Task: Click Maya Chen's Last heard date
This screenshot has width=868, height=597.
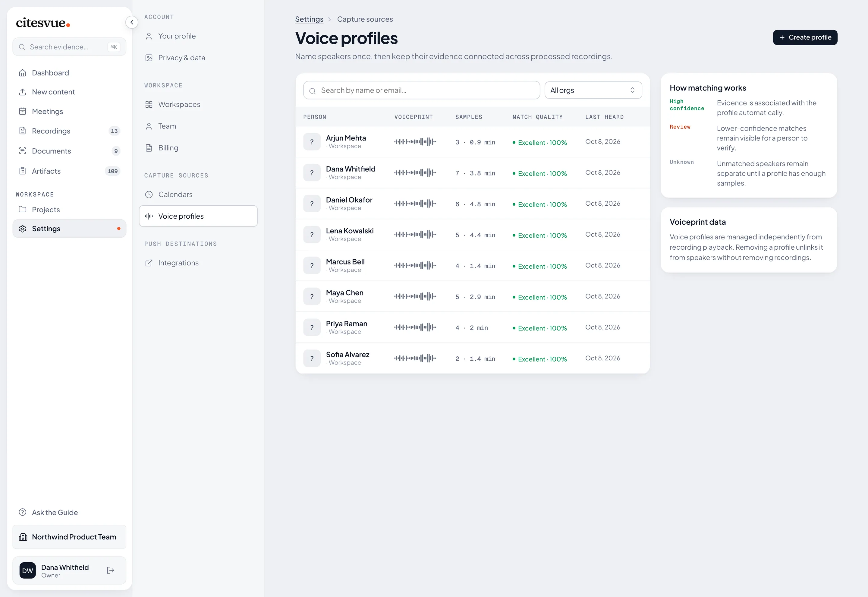Action: pyautogui.click(x=602, y=296)
